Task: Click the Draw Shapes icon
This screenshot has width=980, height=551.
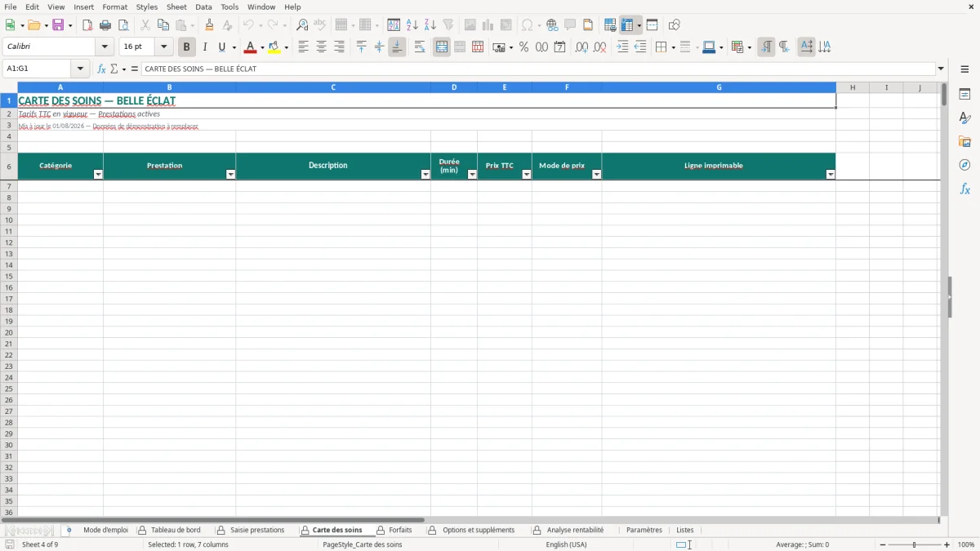Action: click(674, 25)
